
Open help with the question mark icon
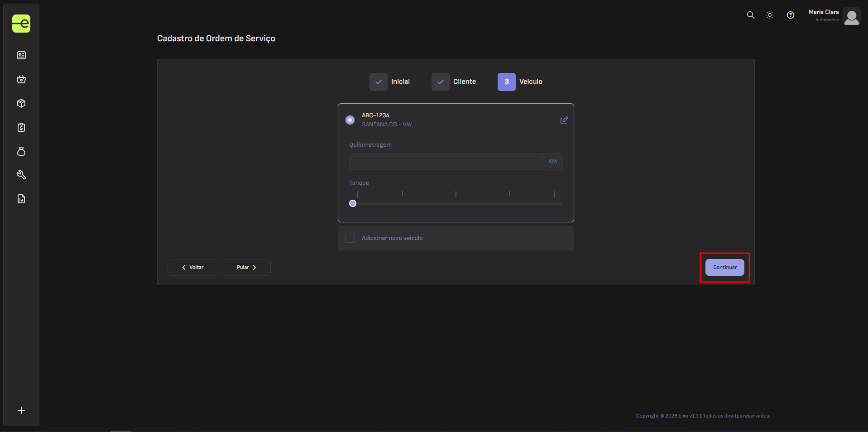pos(791,15)
